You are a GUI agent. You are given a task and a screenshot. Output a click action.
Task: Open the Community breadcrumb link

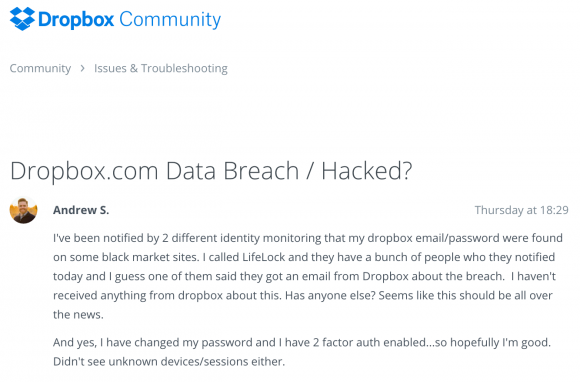(x=40, y=68)
